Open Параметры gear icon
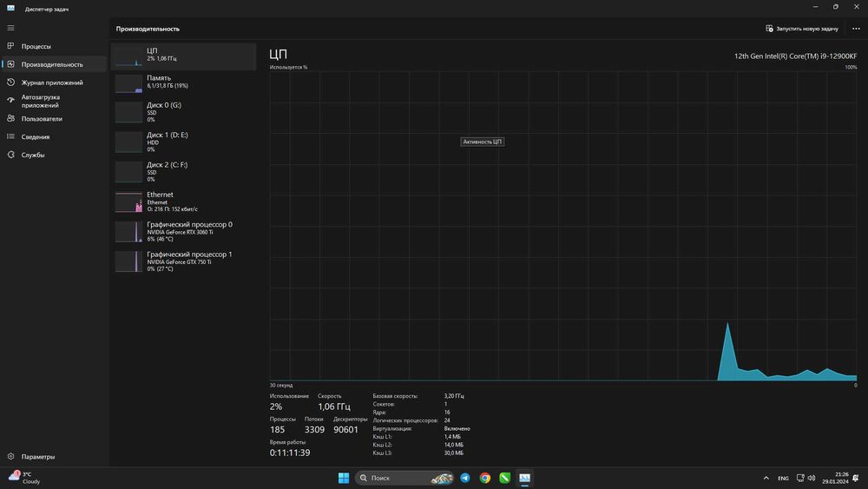 tap(10, 456)
